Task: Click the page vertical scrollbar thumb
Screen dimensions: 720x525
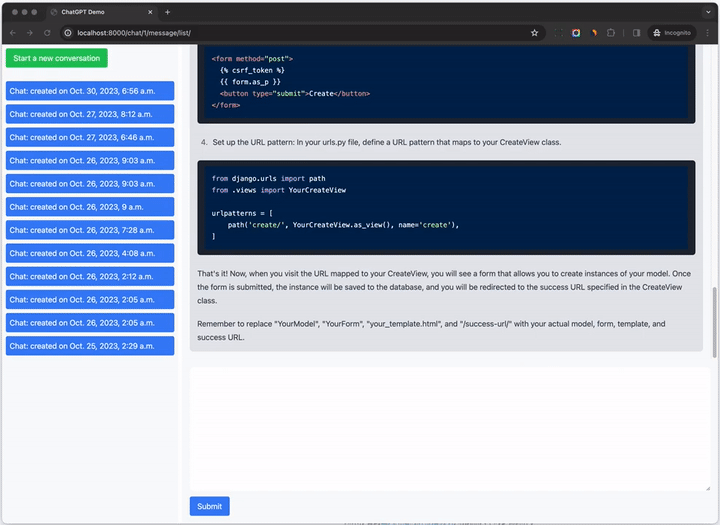Action: [x=714, y=322]
